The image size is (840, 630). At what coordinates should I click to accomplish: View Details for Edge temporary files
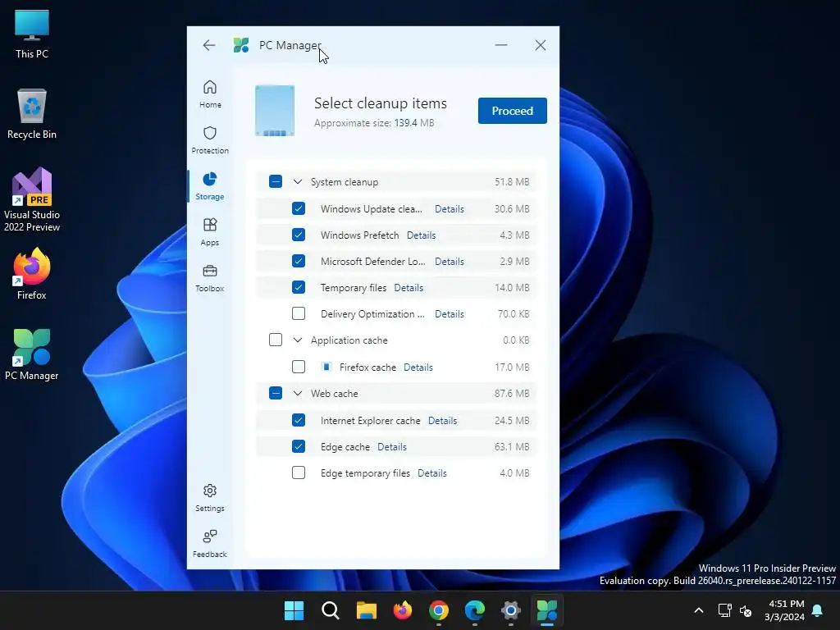pyautogui.click(x=431, y=473)
